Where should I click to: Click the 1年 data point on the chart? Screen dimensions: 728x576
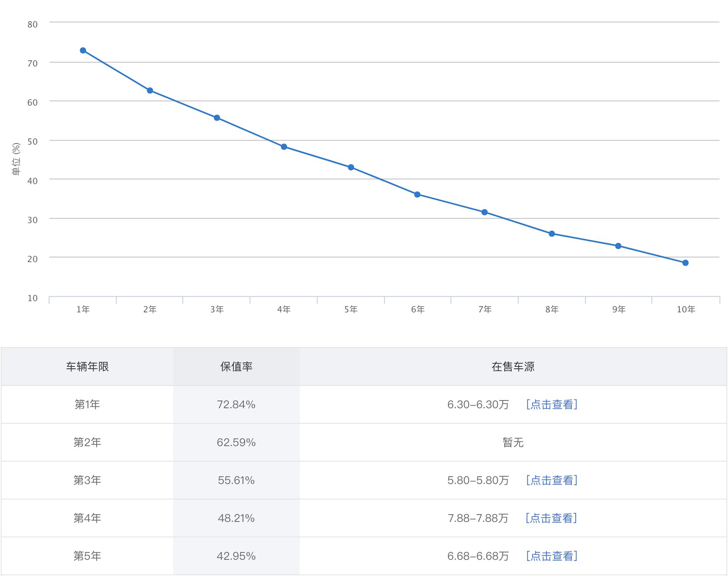point(83,50)
